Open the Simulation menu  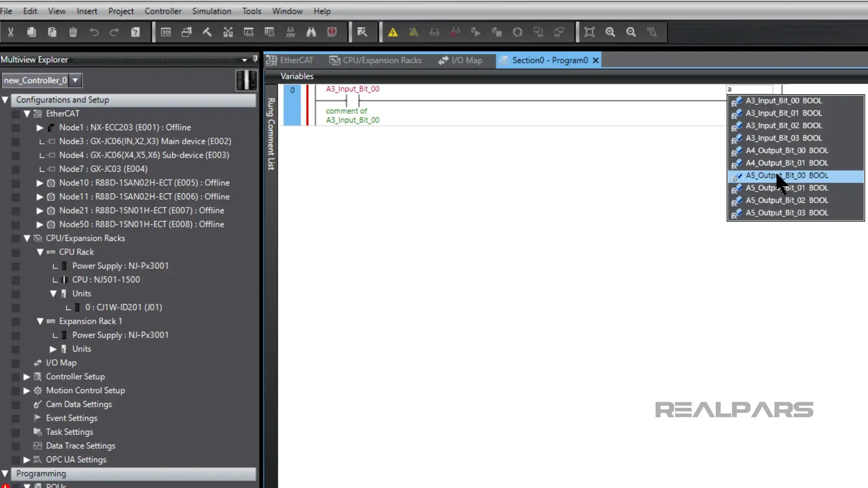tap(212, 11)
